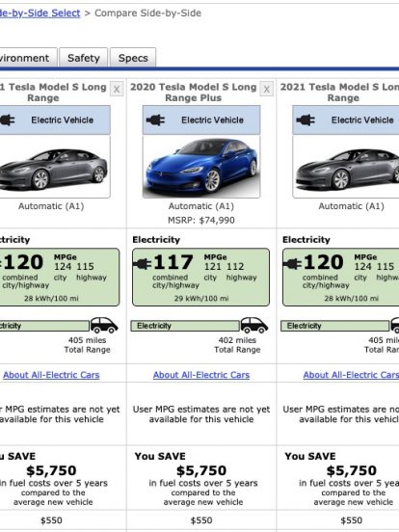
Task: Click the 117 MPGe fuel economy box
Action: 201,278
